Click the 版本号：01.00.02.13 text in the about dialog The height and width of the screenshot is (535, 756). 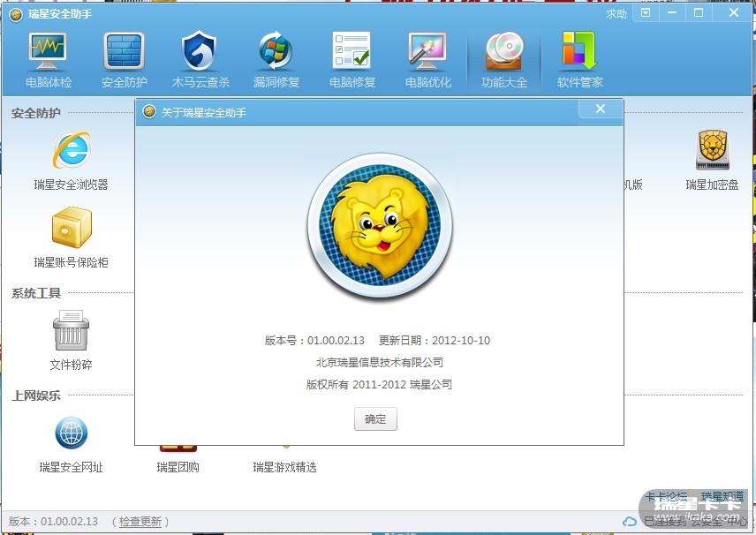point(314,340)
